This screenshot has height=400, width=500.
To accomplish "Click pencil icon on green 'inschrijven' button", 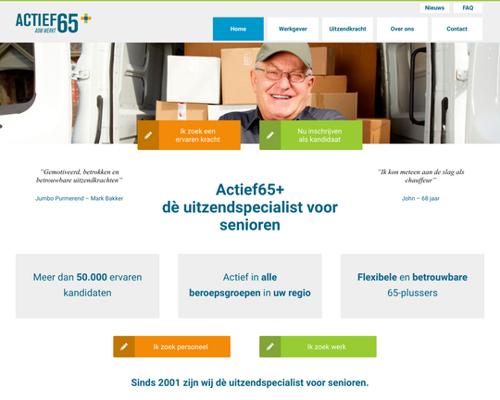I will click(x=270, y=135).
